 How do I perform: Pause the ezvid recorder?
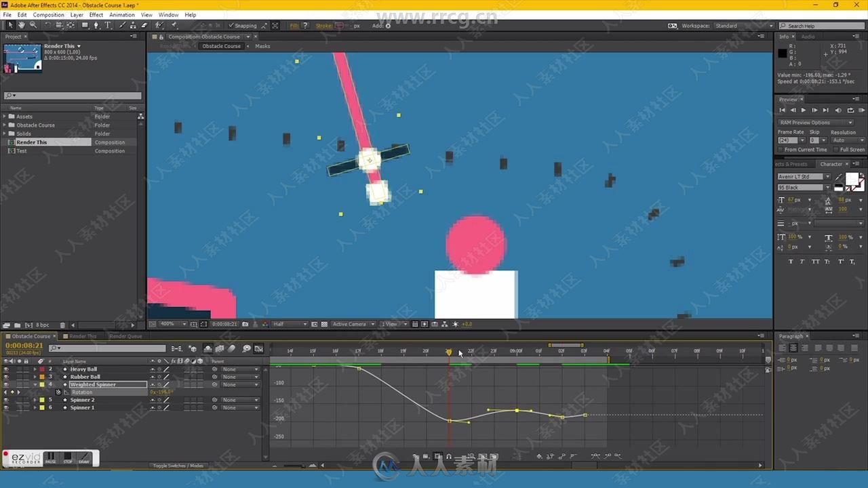tap(50, 459)
